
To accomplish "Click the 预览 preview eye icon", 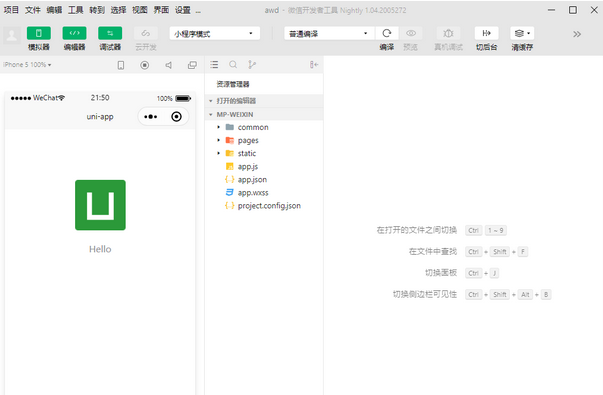I will point(411,33).
